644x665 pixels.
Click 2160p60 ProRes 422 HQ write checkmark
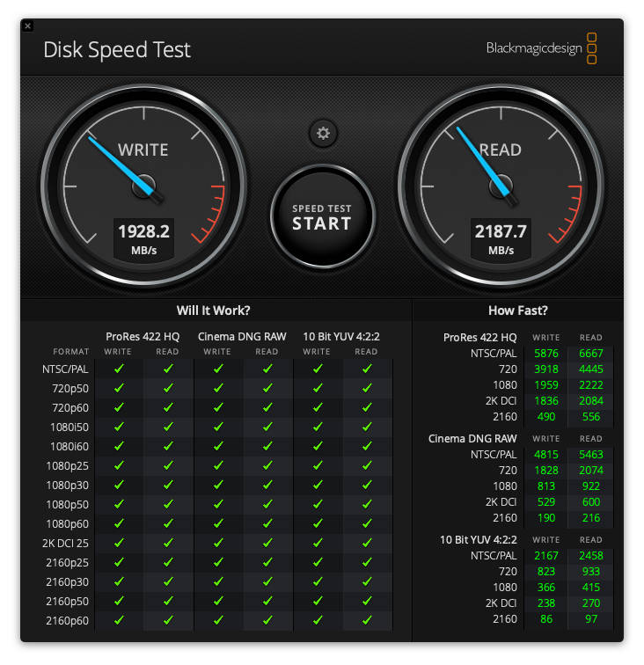pos(119,620)
